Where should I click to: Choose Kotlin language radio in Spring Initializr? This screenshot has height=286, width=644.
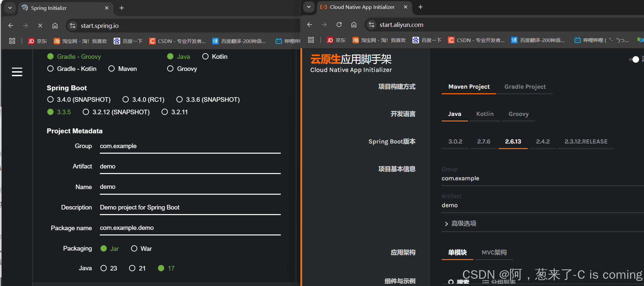click(x=215, y=56)
